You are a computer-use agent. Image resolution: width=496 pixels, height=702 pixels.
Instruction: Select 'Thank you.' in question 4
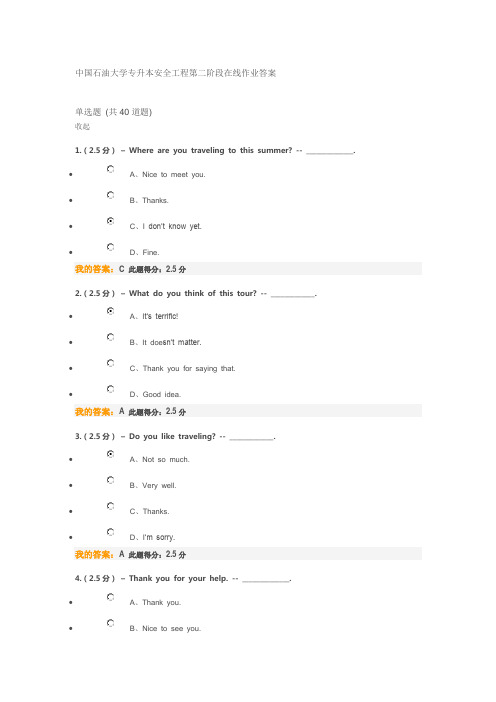tap(111, 597)
